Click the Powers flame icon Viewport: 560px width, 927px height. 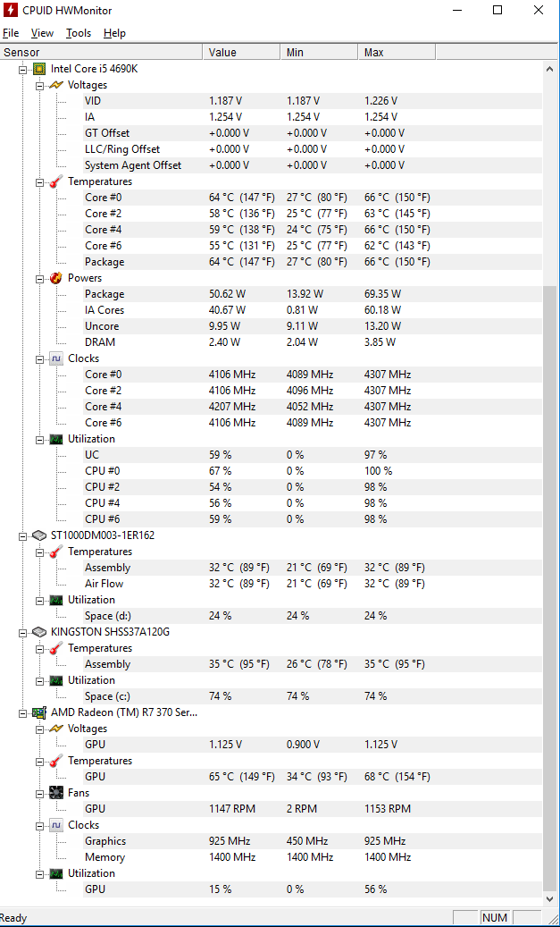tap(56, 278)
